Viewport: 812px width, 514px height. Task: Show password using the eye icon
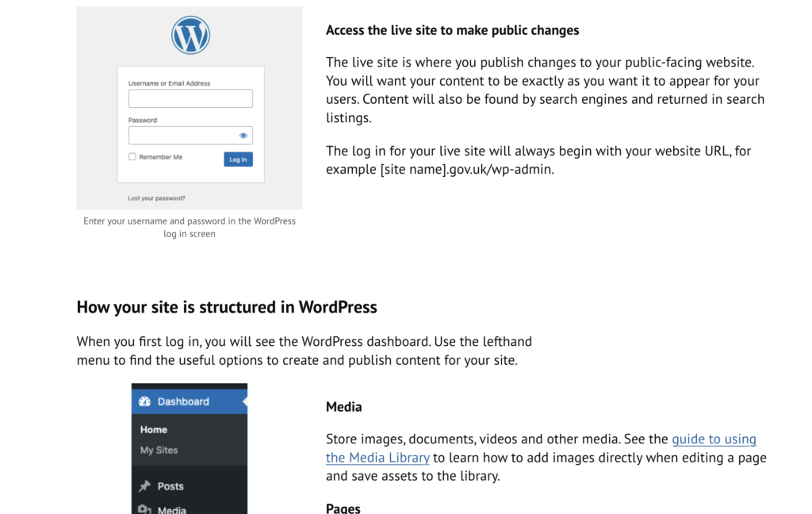click(243, 136)
